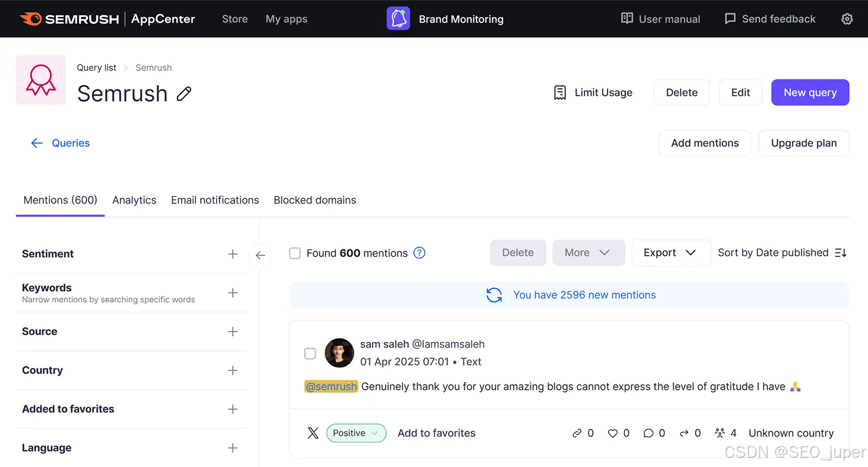Click the greyed Delete mentions button
The width and height of the screenshot is (868, 467).
(x=518, y=253)
